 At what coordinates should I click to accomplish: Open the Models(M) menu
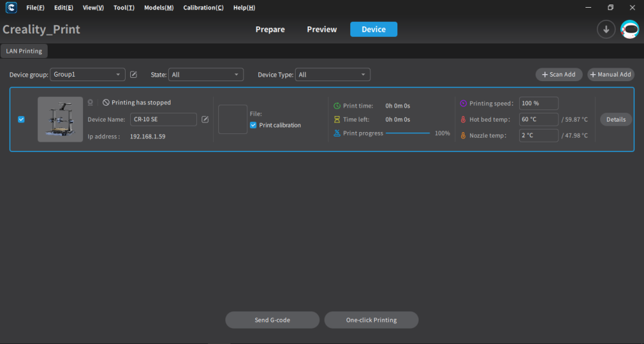point(159,8)
